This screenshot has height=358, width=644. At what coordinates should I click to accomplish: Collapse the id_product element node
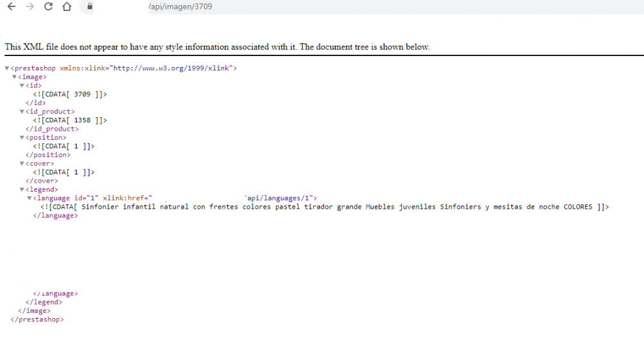click(x=22, y=111)
